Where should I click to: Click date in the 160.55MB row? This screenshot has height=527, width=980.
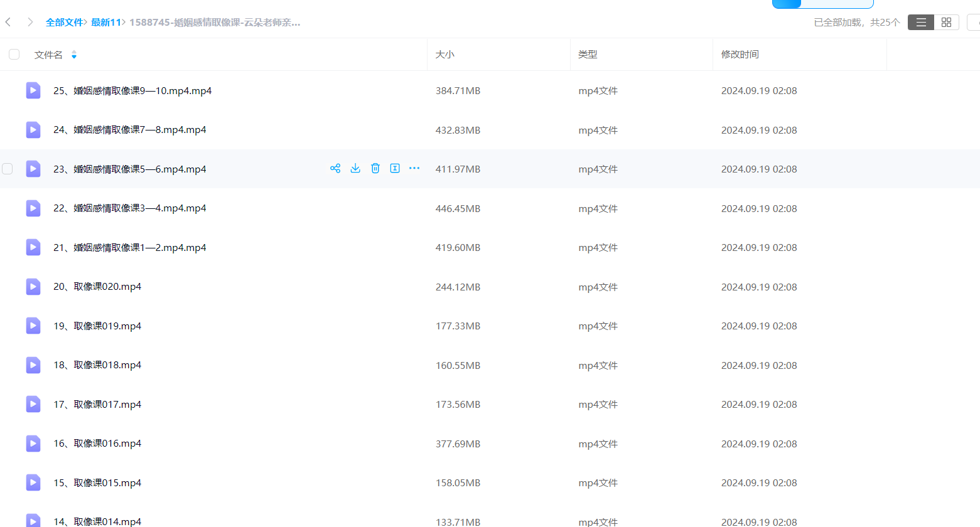(759, 366)
